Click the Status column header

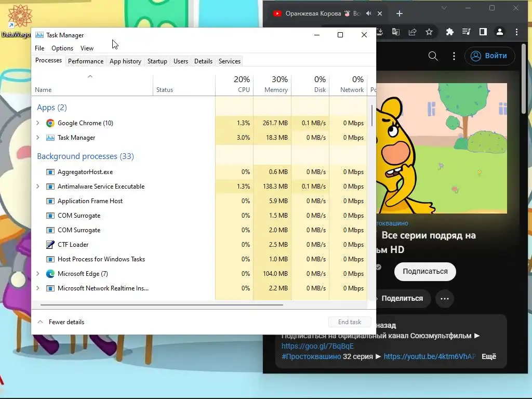point(184,85)
